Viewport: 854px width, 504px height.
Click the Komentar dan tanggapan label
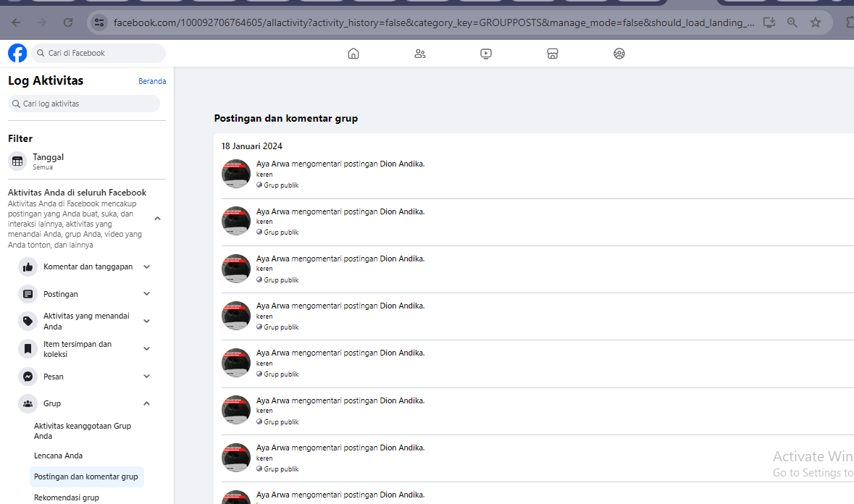pyautogui.click(x=88, y=266)
